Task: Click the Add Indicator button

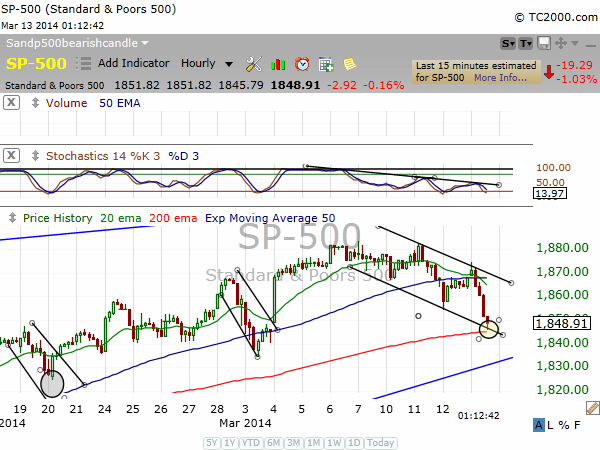Action: 134,63
